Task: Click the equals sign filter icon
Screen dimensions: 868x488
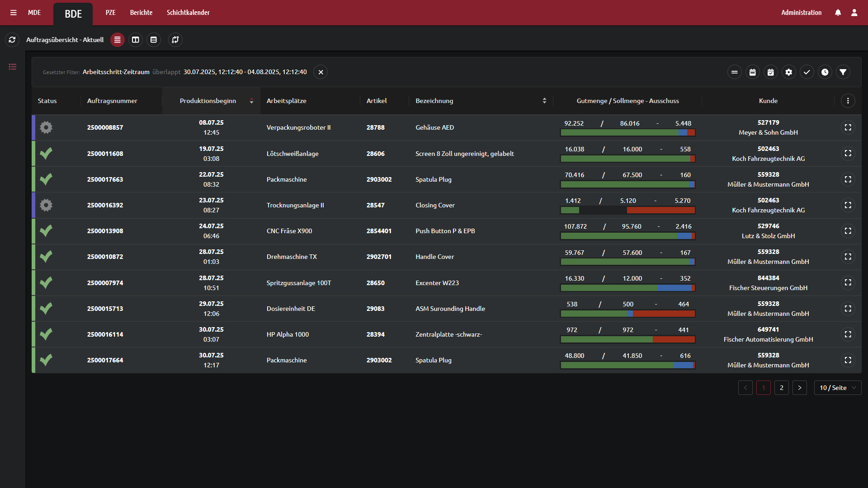Action: coord(735,72)
